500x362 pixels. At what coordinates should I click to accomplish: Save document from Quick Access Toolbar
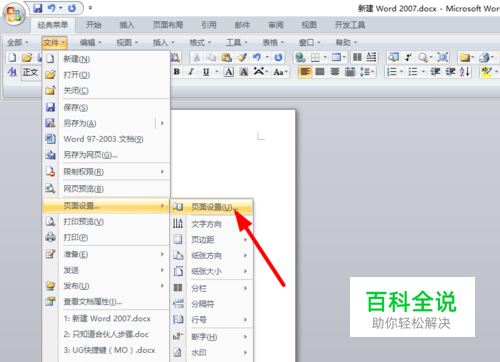(38, 8)
